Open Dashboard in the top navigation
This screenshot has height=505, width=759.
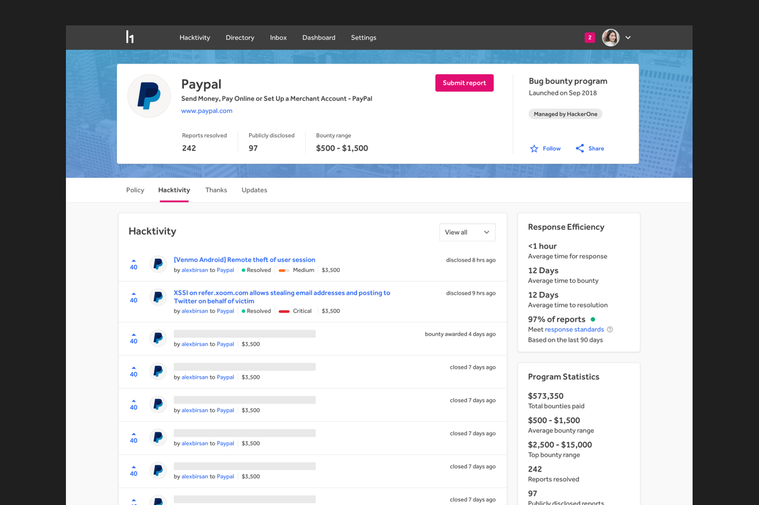(319, 37)
